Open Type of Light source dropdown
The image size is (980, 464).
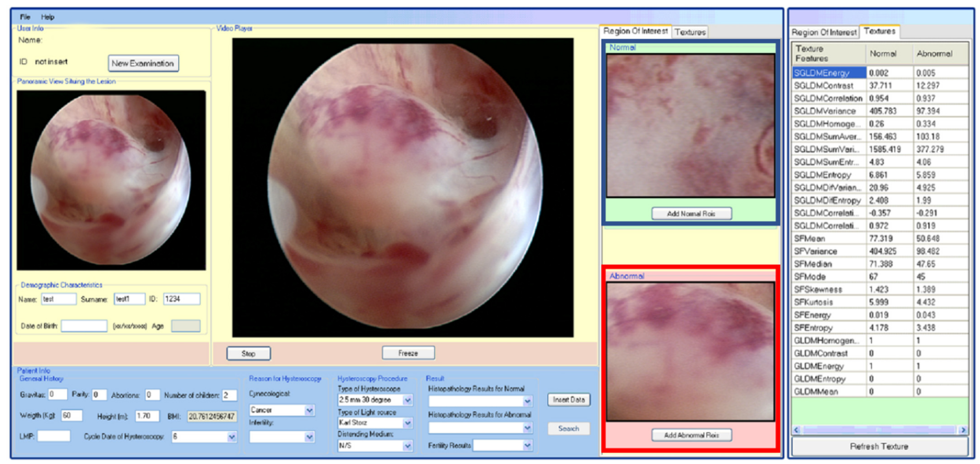tap(408, 423)
